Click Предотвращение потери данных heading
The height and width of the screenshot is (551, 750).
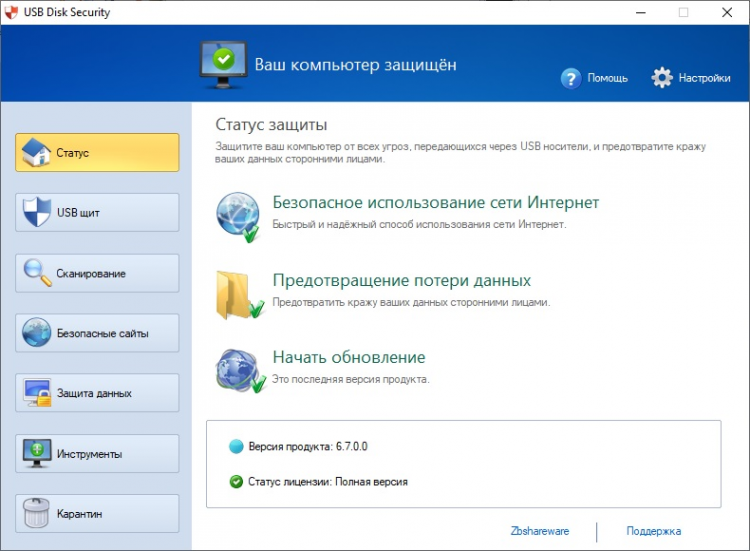click(402, 280)
